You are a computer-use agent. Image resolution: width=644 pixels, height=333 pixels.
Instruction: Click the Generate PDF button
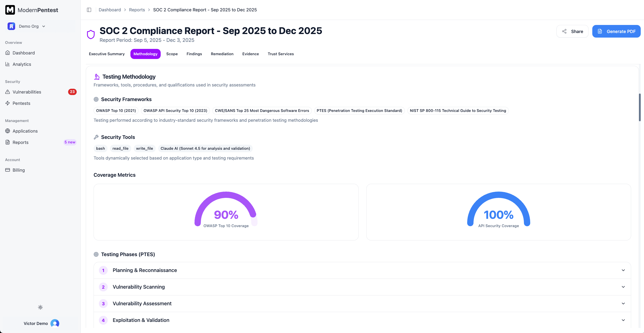pos(616,31)
